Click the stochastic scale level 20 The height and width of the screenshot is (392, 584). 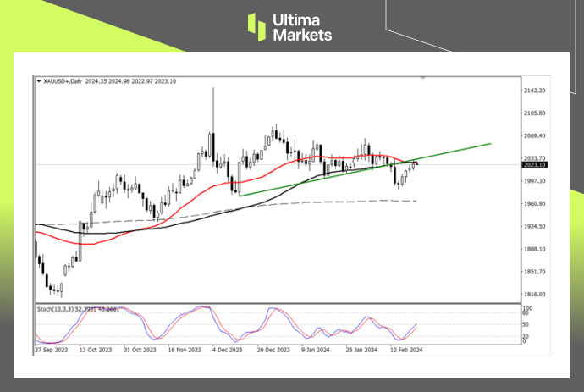526,335
